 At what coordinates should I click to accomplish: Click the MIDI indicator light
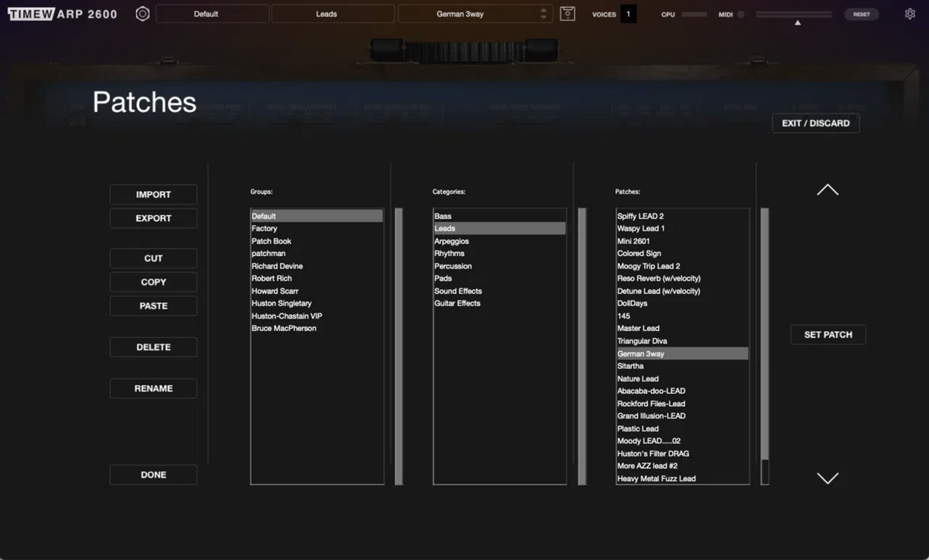point(741,15)
